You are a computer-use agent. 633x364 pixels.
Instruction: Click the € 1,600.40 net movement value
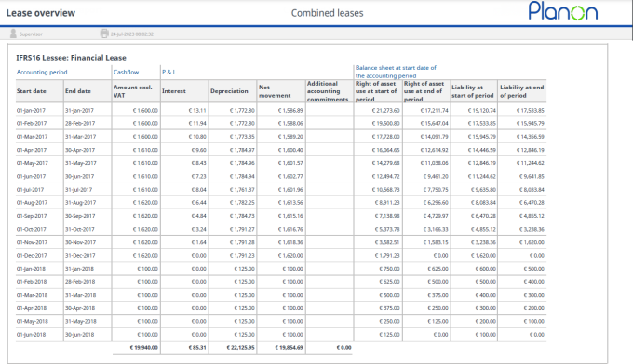point(290,150)
